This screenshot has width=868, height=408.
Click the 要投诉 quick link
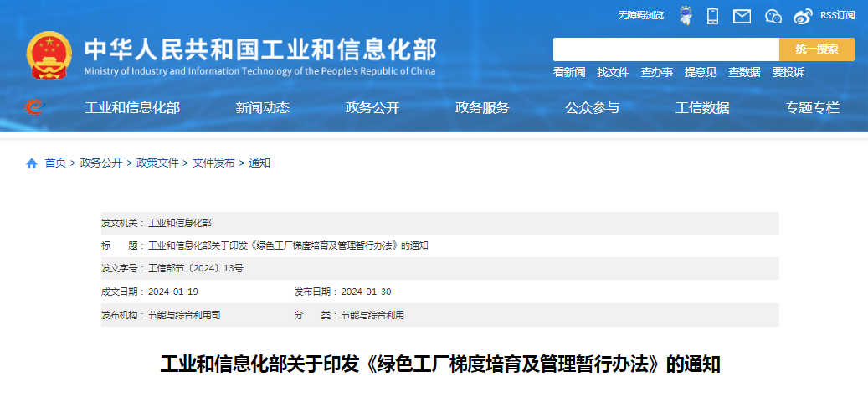[788, 72]
